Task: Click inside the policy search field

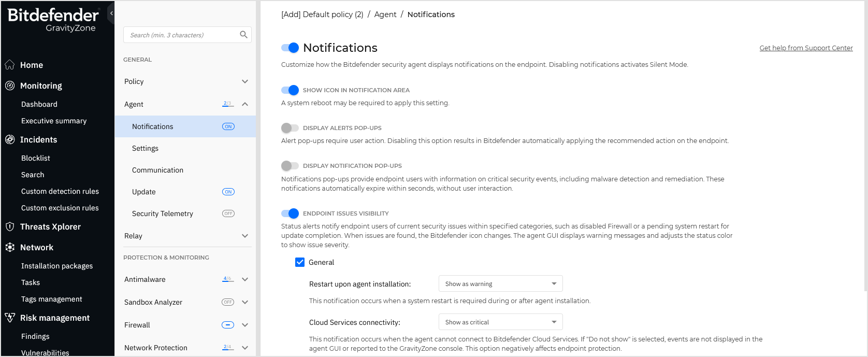Action: (181, 34)
